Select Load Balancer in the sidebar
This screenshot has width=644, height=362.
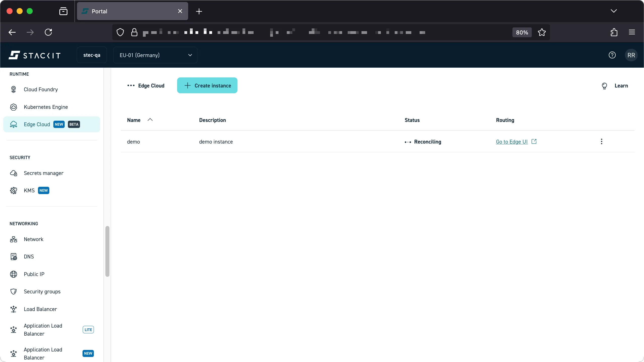(40, 309)
